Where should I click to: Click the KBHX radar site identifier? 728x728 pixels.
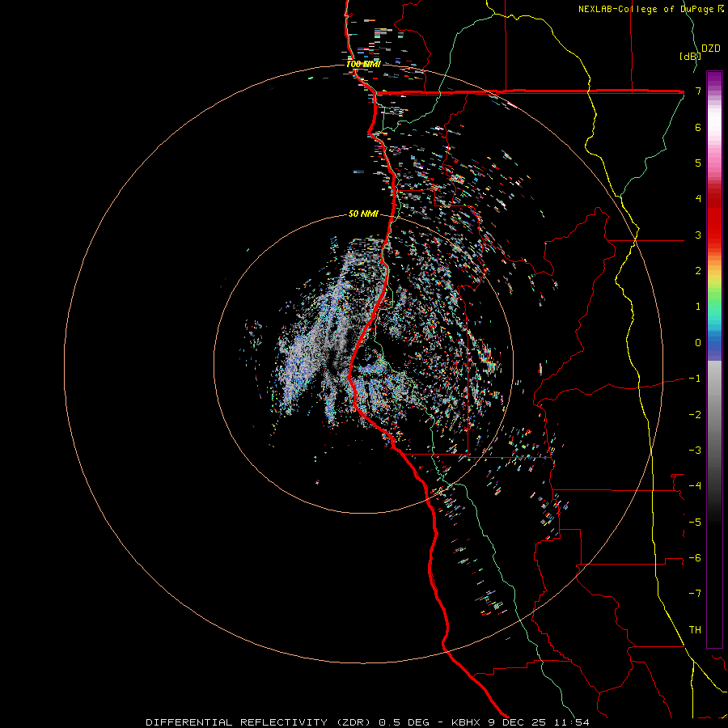pyautogui.click(x=466, y=722)
